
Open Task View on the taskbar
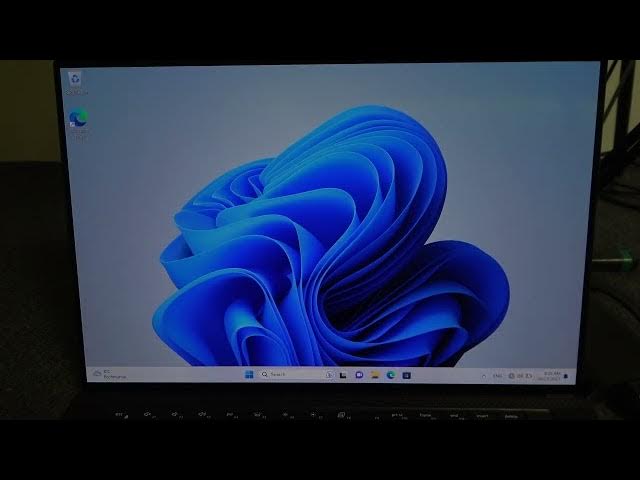tap(343, 375)
